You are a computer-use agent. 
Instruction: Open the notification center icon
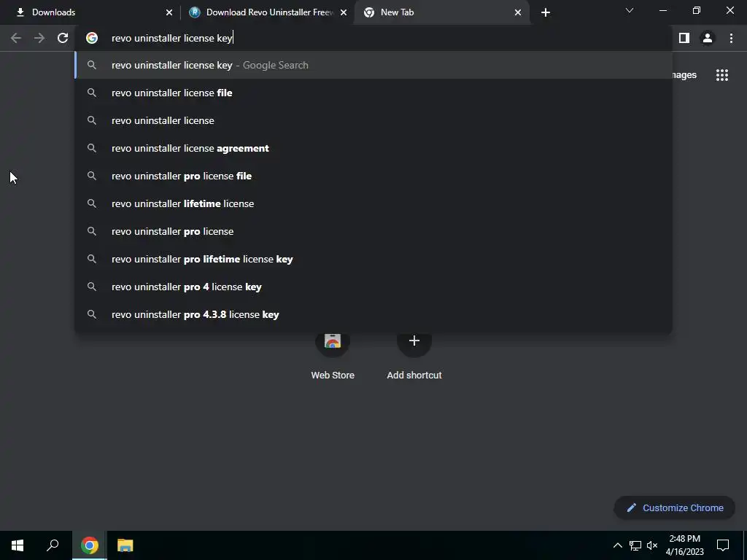[x=723, y=545]
